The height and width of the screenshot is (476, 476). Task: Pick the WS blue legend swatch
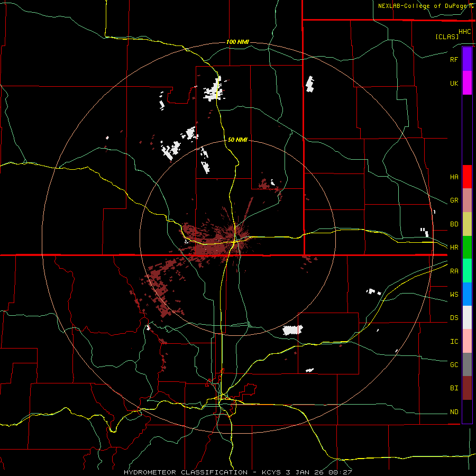[x=467, y=294]
